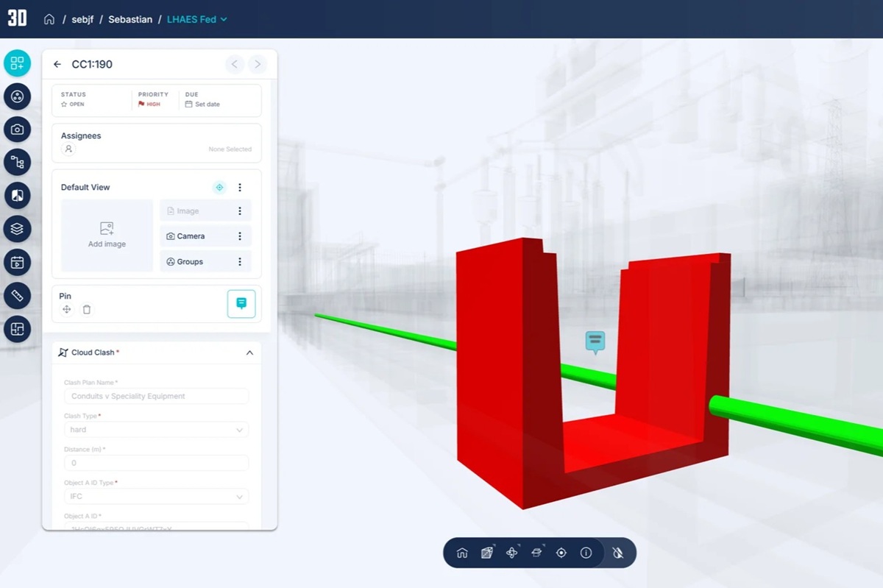Toggle the disabled colour overrides icon
This screenshot has width=883, height=588.
pos(618,553)
